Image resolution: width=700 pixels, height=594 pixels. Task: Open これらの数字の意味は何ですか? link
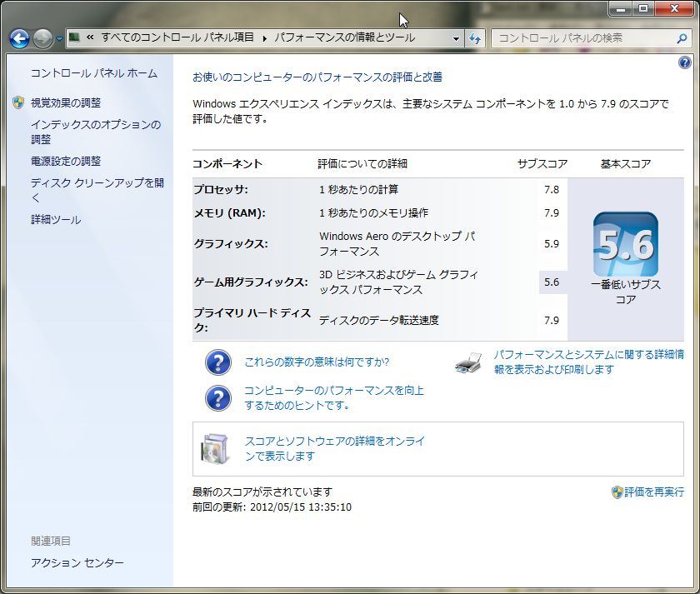tap(317, 362)
